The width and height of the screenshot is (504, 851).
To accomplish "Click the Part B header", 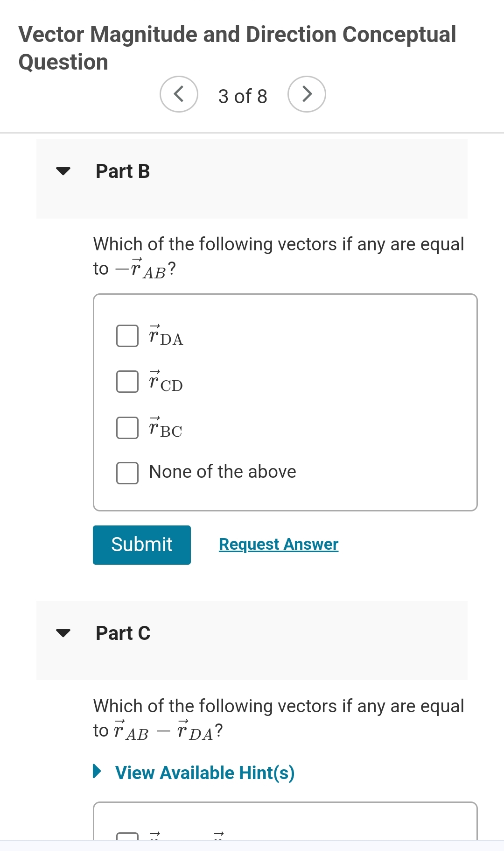I will click(122, 171).
